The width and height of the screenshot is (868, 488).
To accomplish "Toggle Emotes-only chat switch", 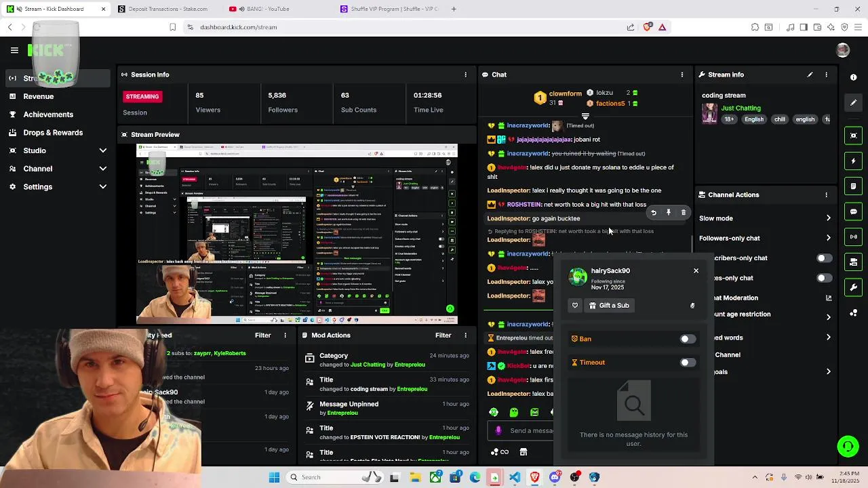I will pos(824,278).
